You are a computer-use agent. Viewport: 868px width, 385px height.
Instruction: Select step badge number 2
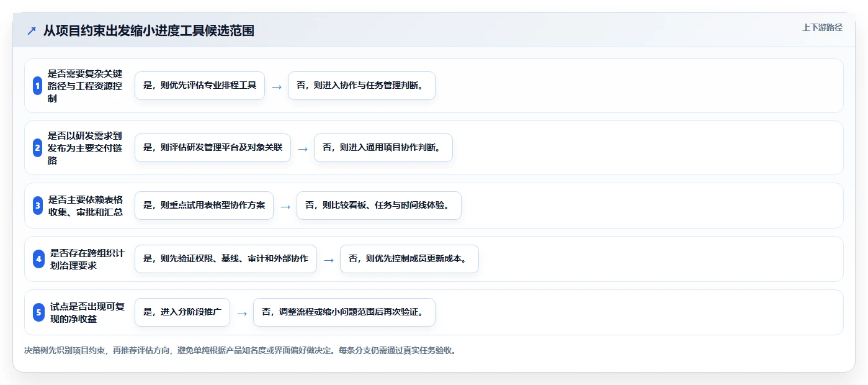[38, 148]
